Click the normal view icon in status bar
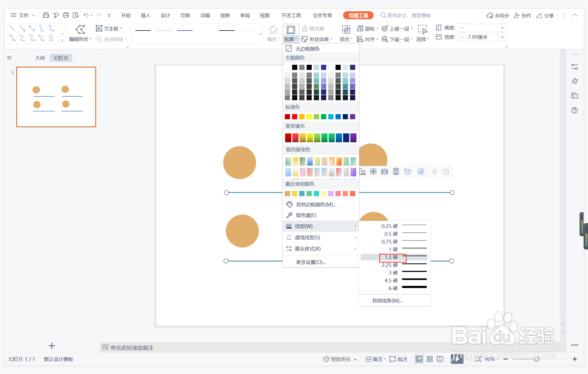The width and height of the screenshot is (588, 374). [x=419, y=359]
